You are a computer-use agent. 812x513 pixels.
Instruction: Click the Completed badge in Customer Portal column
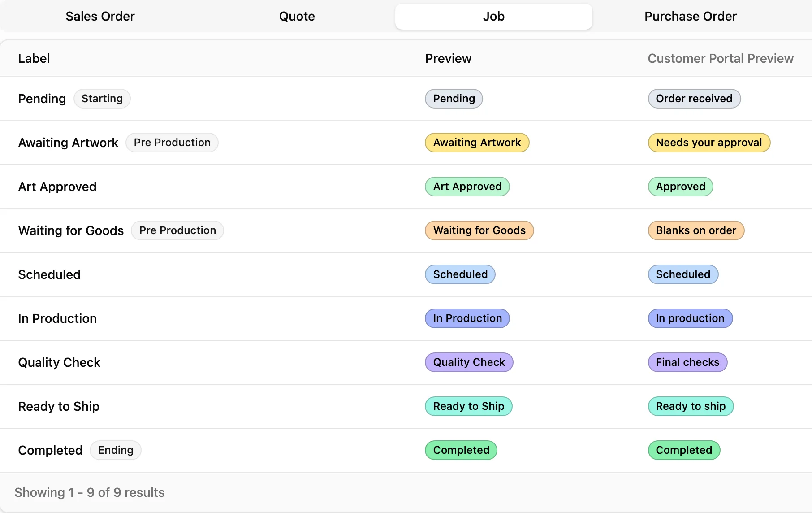pyautogui.click(x=684, y=450)
